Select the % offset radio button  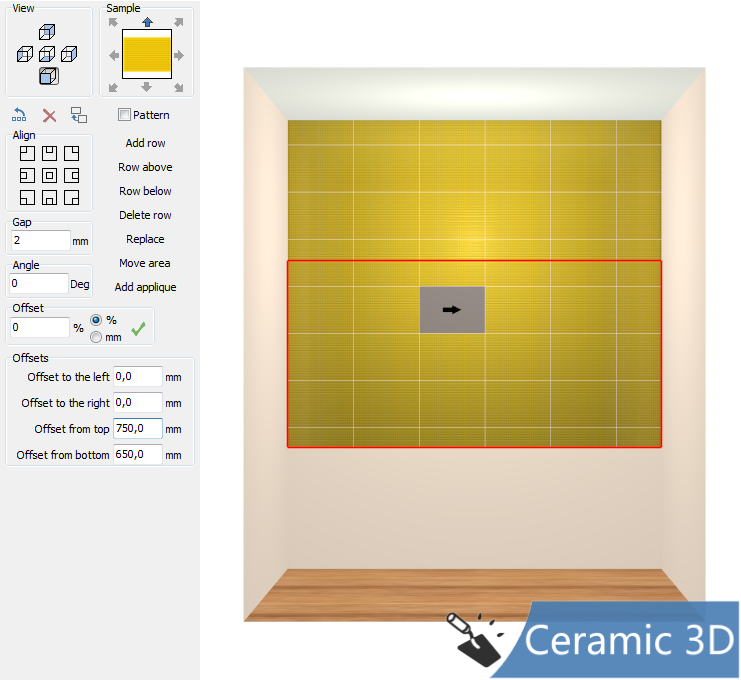click(96, 320)
